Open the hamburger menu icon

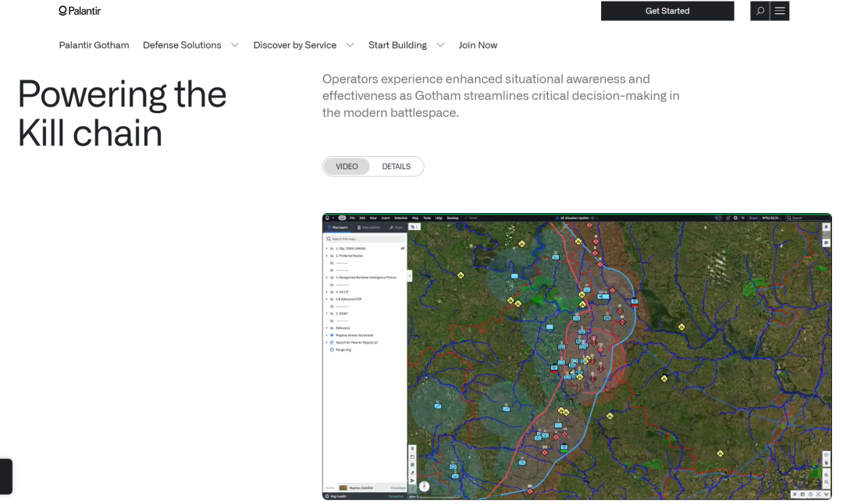click(x=780, y=11)
